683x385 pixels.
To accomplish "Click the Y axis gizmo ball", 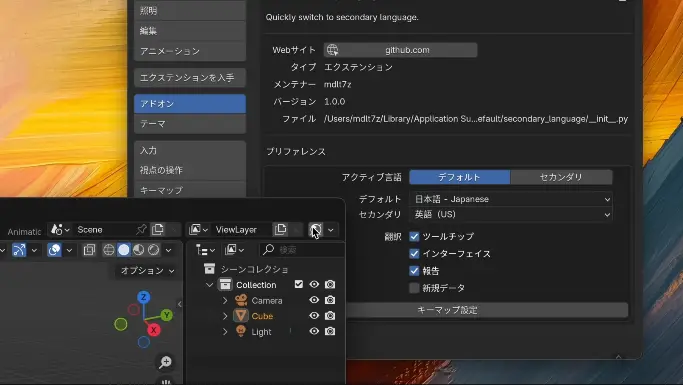I will pos(166,315).
